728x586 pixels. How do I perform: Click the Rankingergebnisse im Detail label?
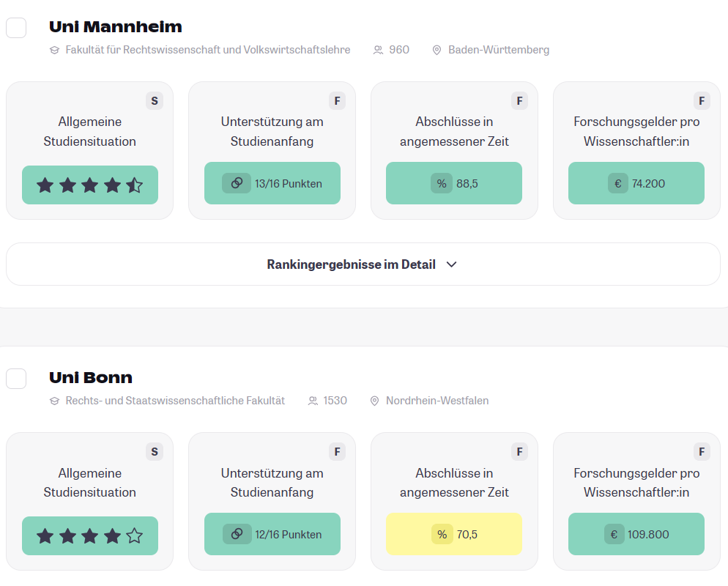point(351,264)
